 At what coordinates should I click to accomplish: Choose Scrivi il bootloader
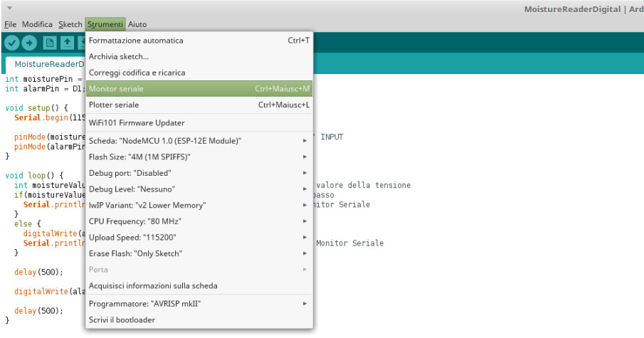(199, 319)
